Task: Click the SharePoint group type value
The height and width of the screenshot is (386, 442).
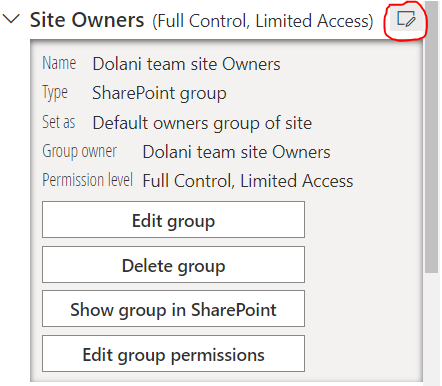Action: (x=159, y=94)
